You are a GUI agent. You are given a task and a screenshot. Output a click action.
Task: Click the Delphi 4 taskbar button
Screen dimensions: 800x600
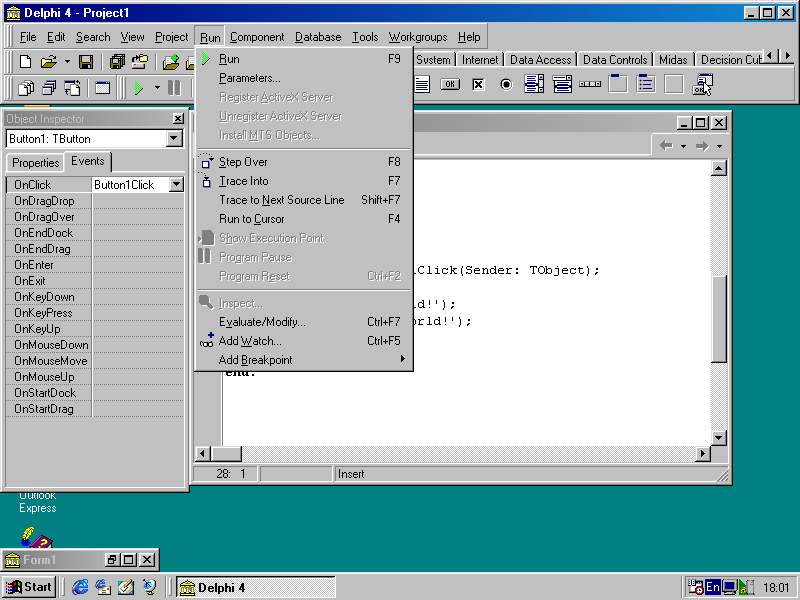pos(256,587)
